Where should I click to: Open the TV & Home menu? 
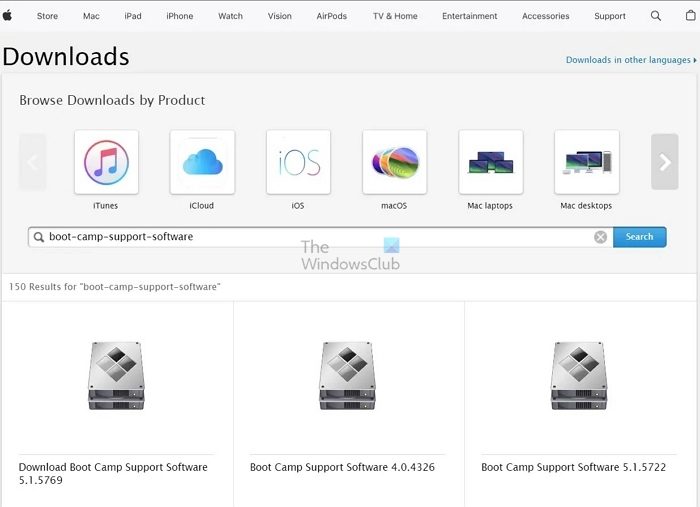click(x=395, y=16)
